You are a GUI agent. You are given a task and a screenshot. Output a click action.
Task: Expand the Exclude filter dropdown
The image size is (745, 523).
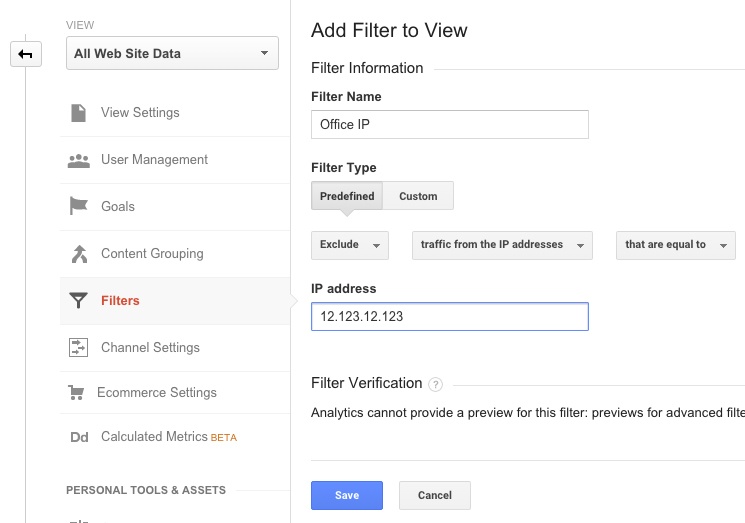click(350, 245)
